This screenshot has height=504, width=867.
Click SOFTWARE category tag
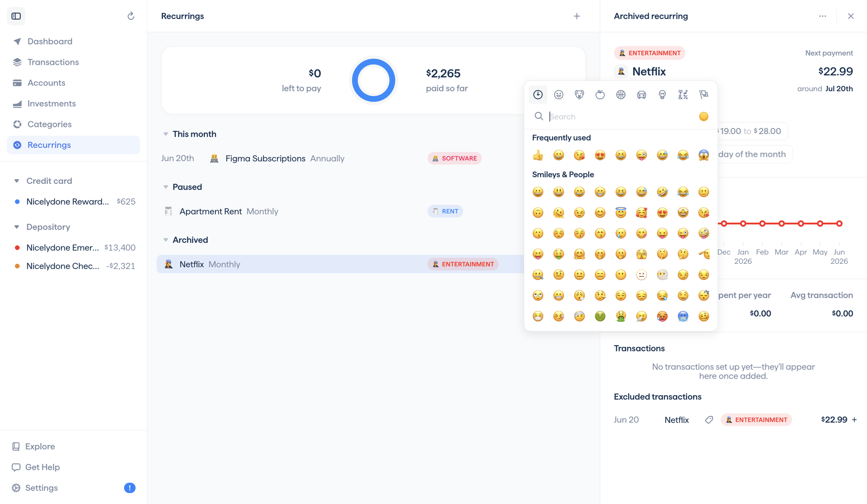tap(454, 158)
